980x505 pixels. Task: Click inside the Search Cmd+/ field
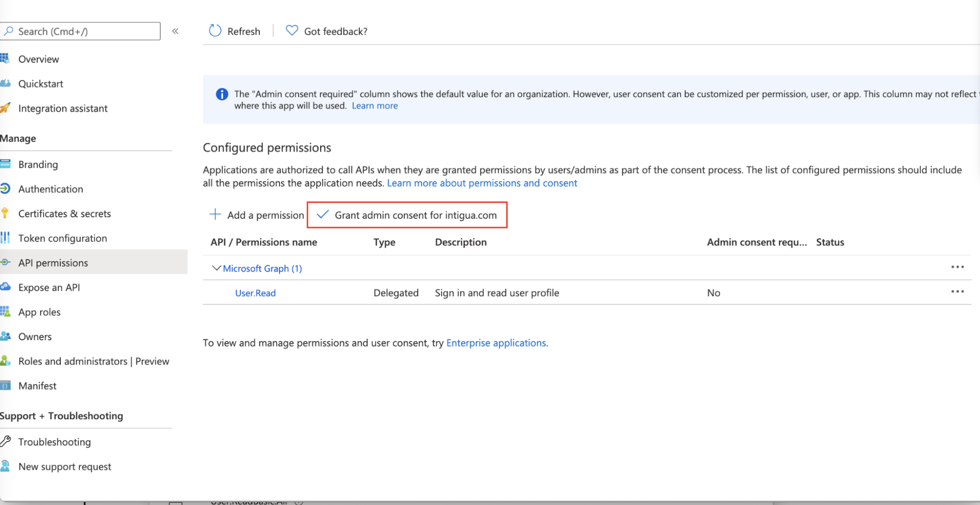pyautogui.click(x=80, y=31)
